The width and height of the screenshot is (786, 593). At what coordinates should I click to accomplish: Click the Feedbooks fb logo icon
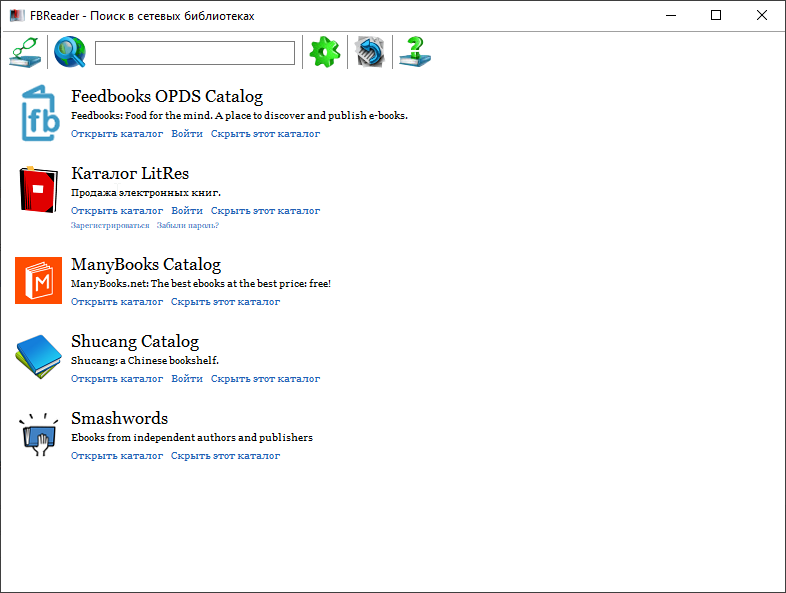[x=41, y=113]
